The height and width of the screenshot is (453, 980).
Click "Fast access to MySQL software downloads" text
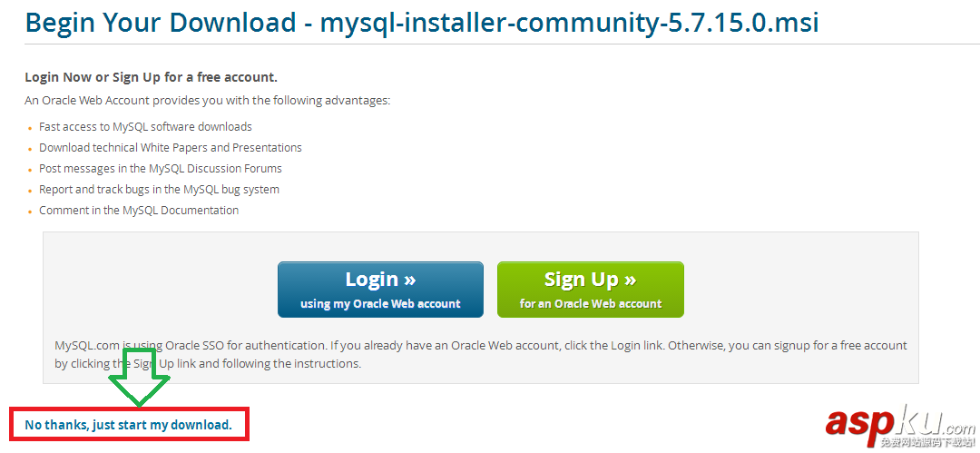145,127
